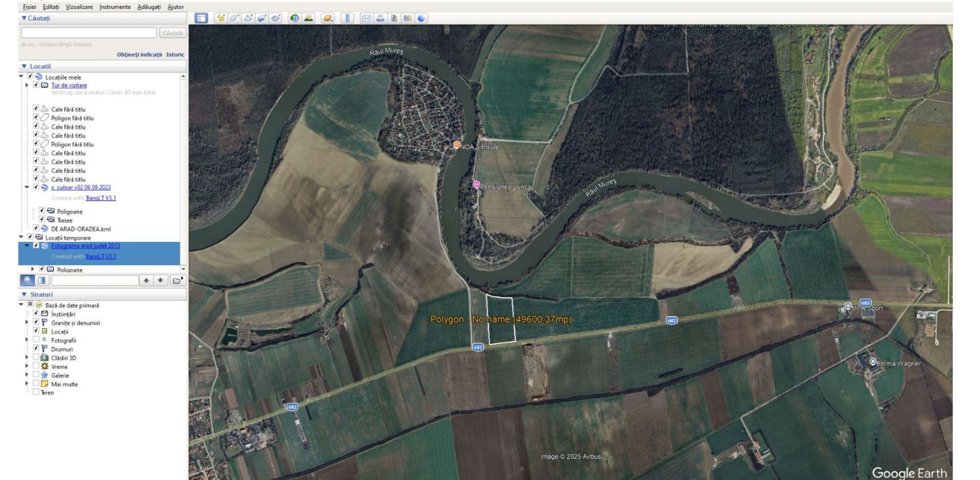Viewport: 980px width, 480px height.
Task: Expand the Granițe și denumiri layer
Action: tap(27, 322)
